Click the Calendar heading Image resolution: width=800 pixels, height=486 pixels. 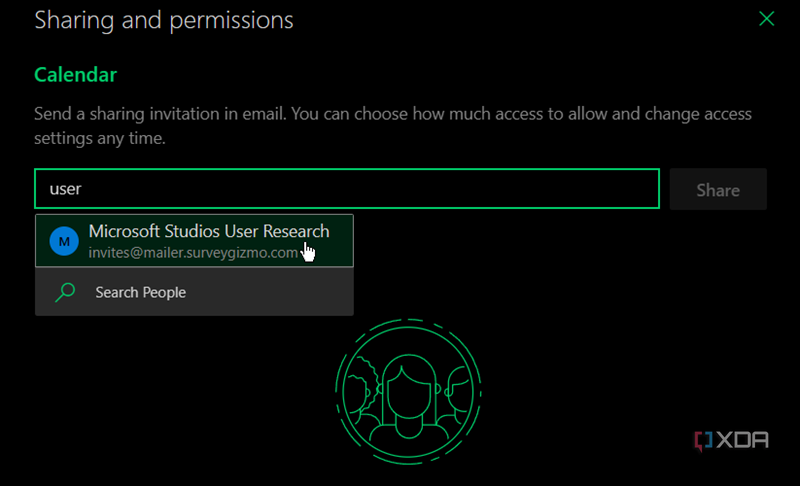click(x=76, y=75)
